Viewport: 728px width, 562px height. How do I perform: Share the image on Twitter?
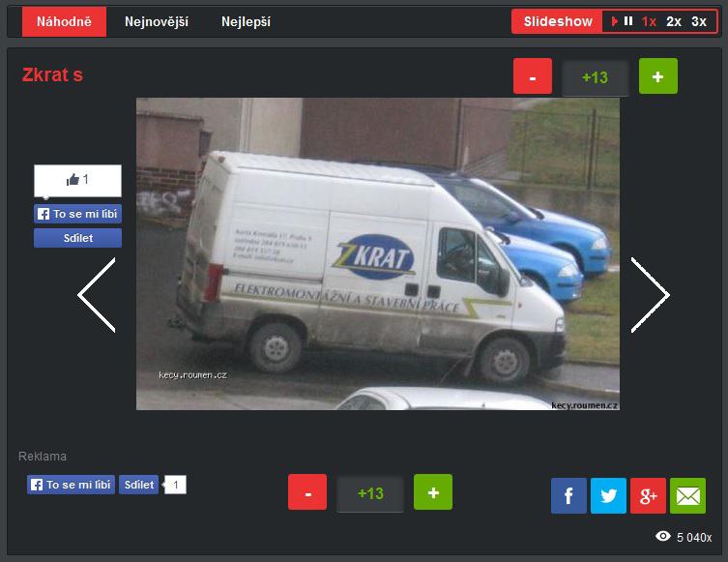608,496
